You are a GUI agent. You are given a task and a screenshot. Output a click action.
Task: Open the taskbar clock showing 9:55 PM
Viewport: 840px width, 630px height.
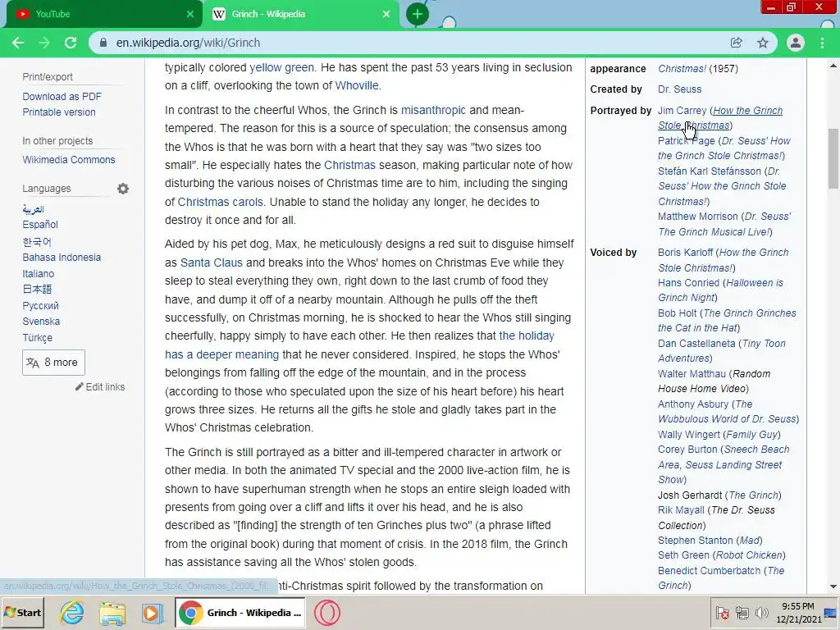(x=797, y=612)
